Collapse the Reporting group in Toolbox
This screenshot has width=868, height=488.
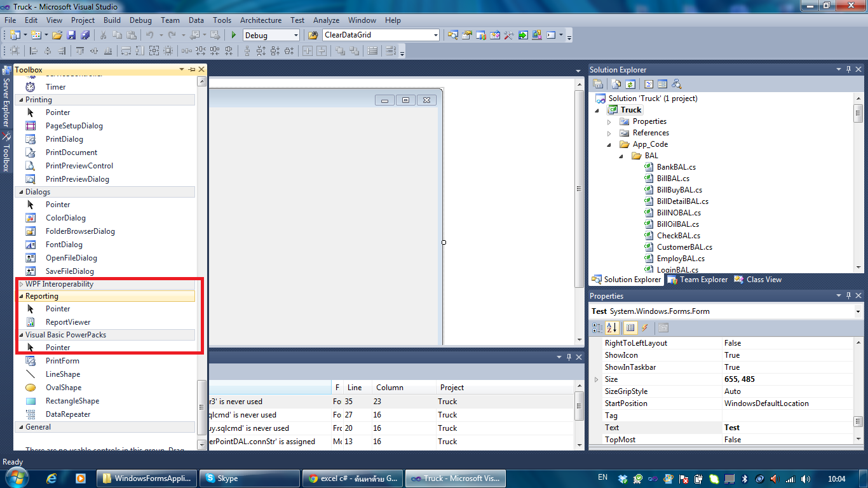[21, 296]
